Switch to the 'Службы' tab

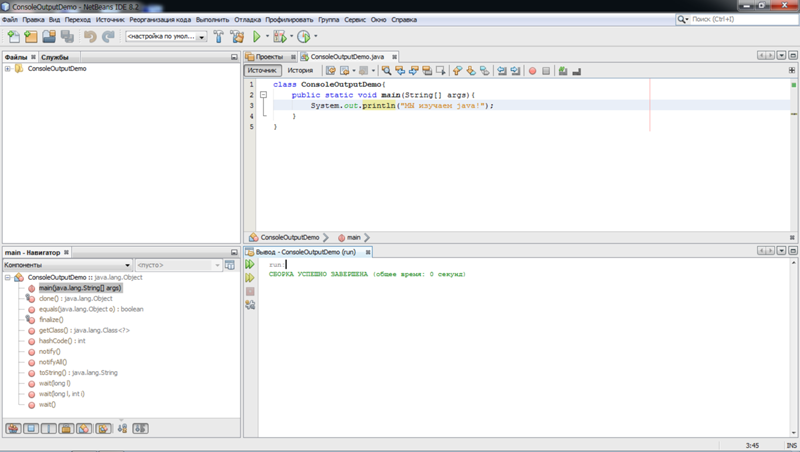click(55, 57)
